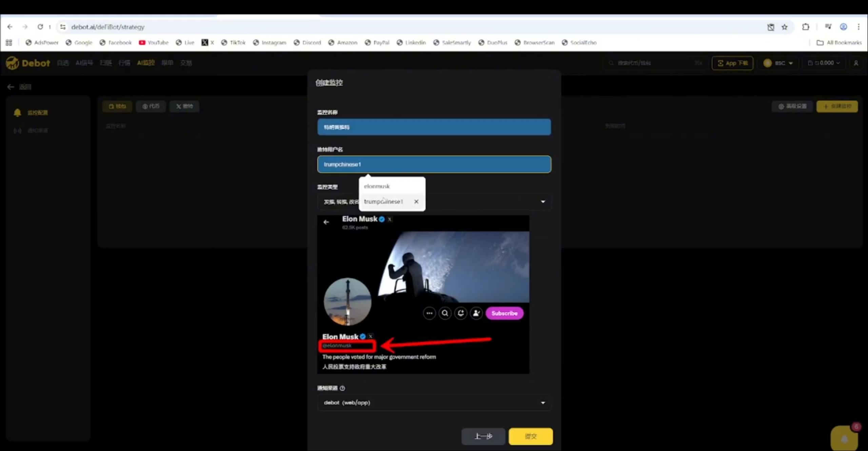This screenshot has height=451, width=868.
Task: Open the 监控类型 dropdown arrow
Action: click(x=543, y=202)
